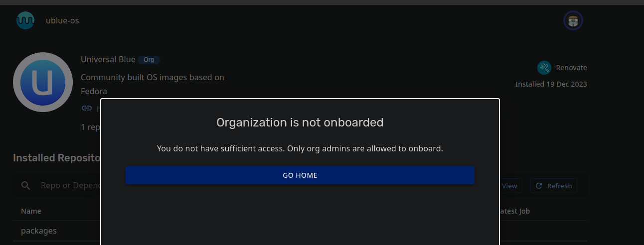
Task: Click the search magnifier icon
Action: (26, 186)
